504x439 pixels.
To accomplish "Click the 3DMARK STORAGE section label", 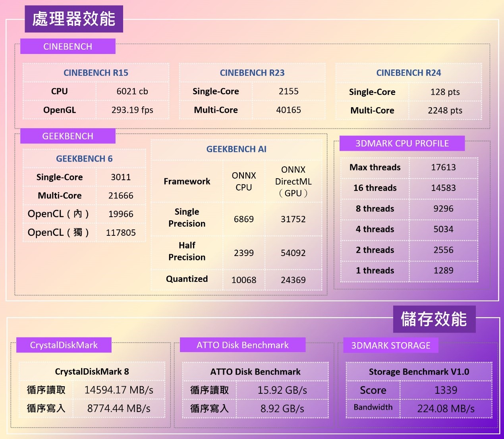I will [x=391, y=345].
